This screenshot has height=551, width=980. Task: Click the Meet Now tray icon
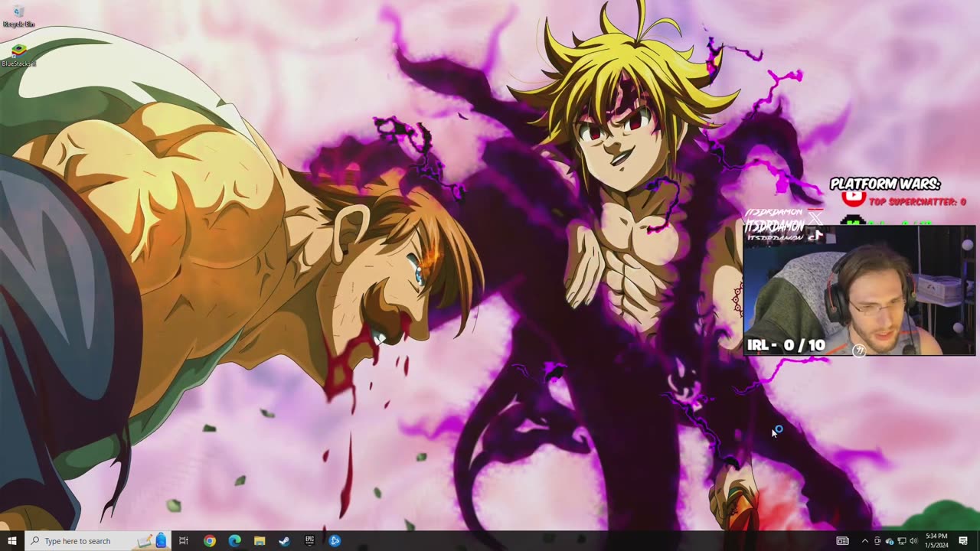coord(877,541)
